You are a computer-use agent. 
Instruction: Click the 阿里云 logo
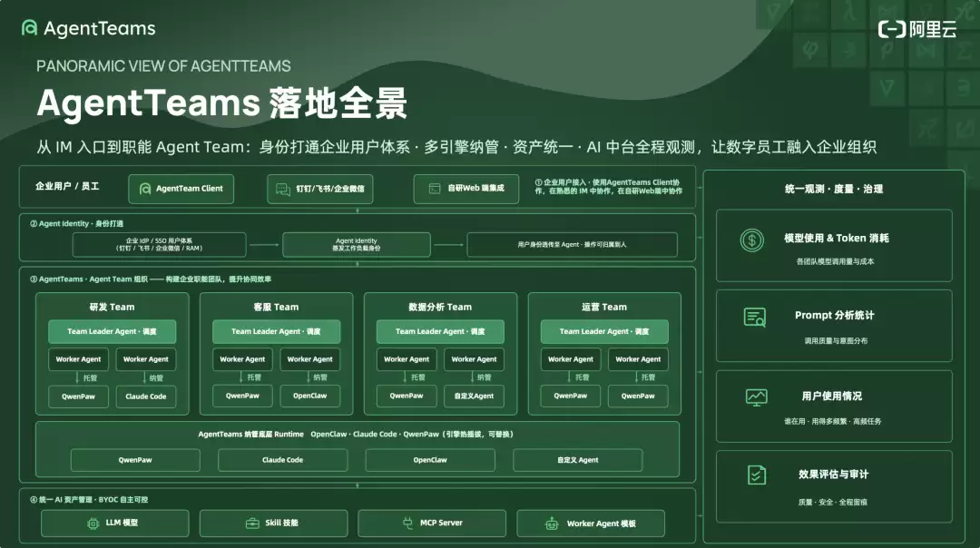click(916, 29)
